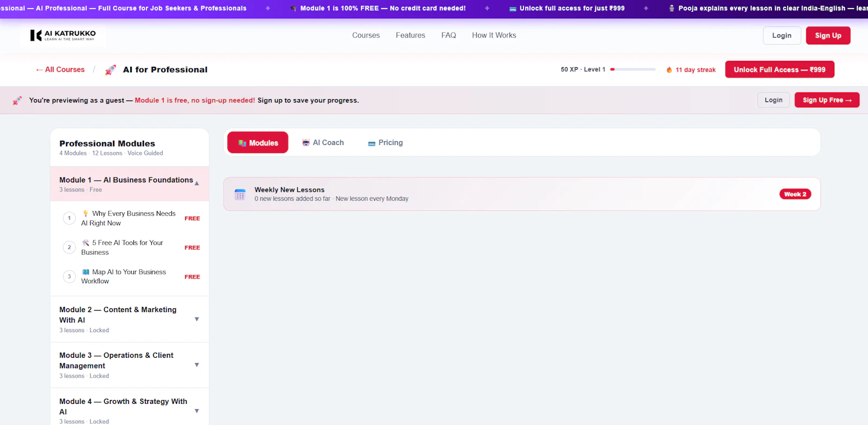
Task: Click FREE label on lesson 1
Action: 192,218
